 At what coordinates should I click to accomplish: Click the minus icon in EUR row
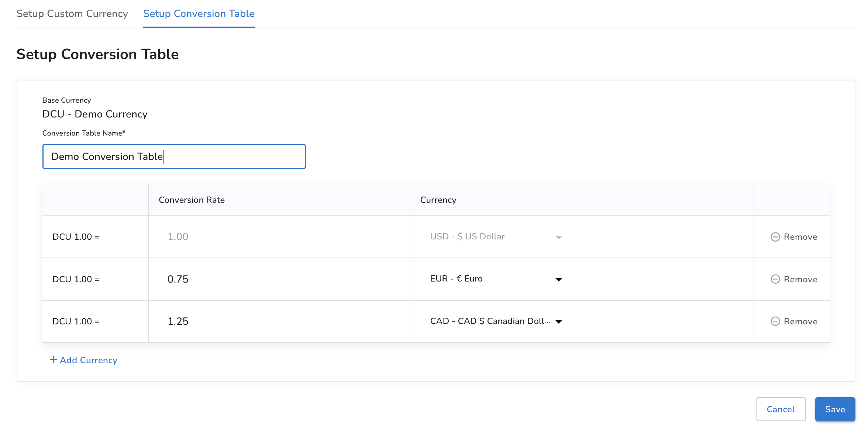coord(775,279)
